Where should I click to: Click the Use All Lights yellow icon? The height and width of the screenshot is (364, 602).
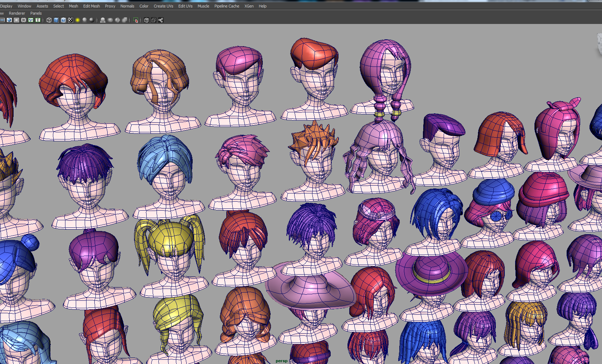[78, 20]
